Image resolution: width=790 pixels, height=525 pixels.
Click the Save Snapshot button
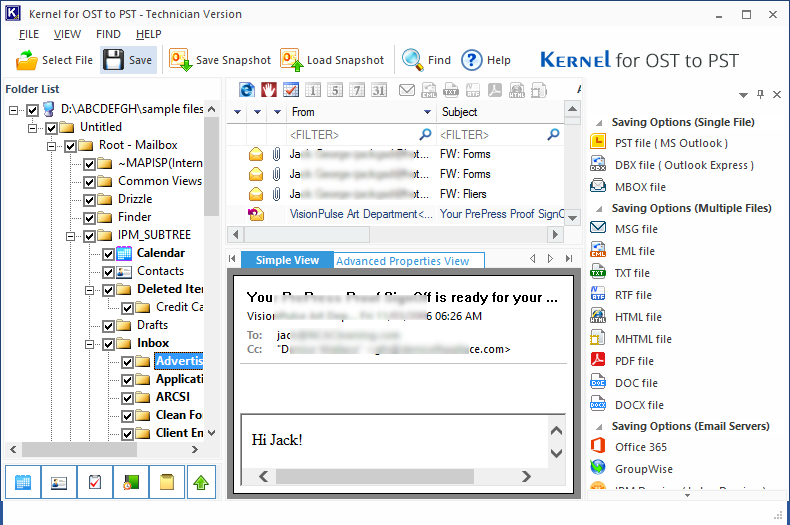220,60
